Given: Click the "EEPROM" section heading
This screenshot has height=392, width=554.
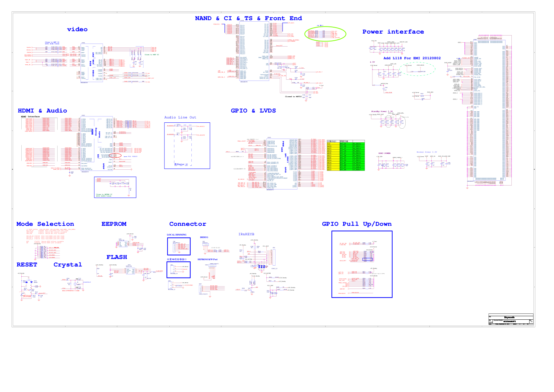Looking at the screenshot, I should (x=114, y=224).
